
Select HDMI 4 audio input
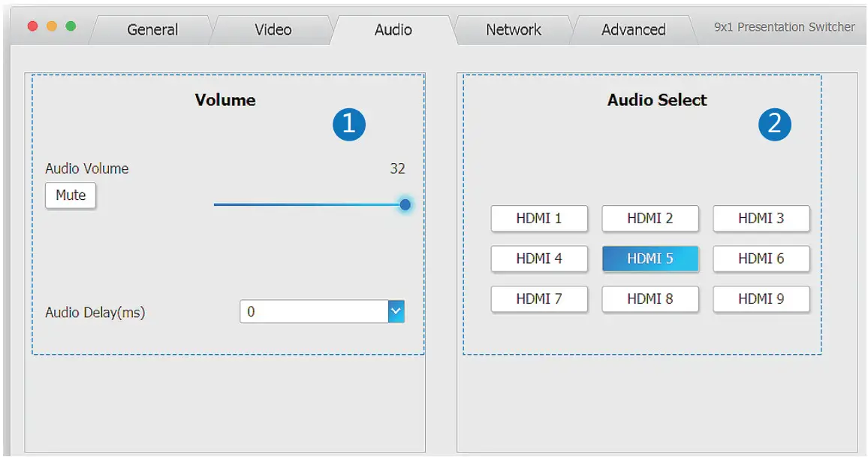539,259
